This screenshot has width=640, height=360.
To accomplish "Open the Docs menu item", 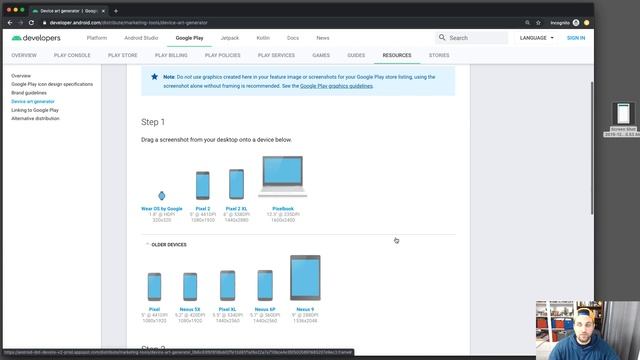I will click(x=293, y=38).
